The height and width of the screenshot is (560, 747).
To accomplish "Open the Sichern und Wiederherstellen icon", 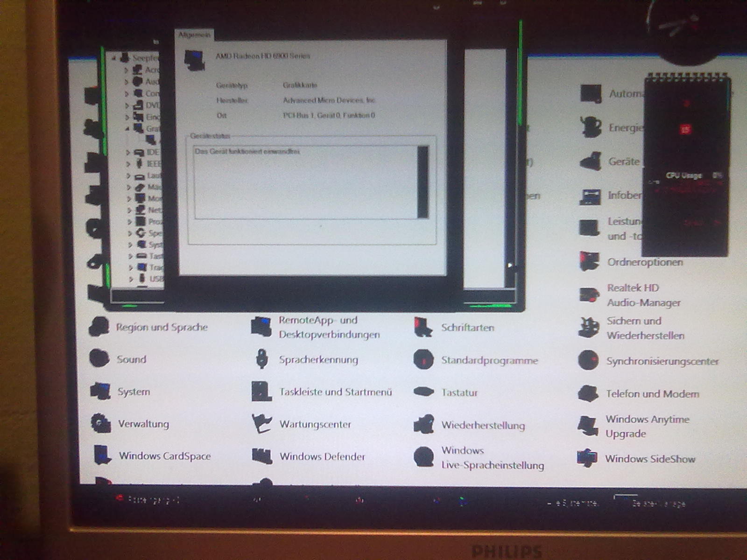I will coord(589,328).
